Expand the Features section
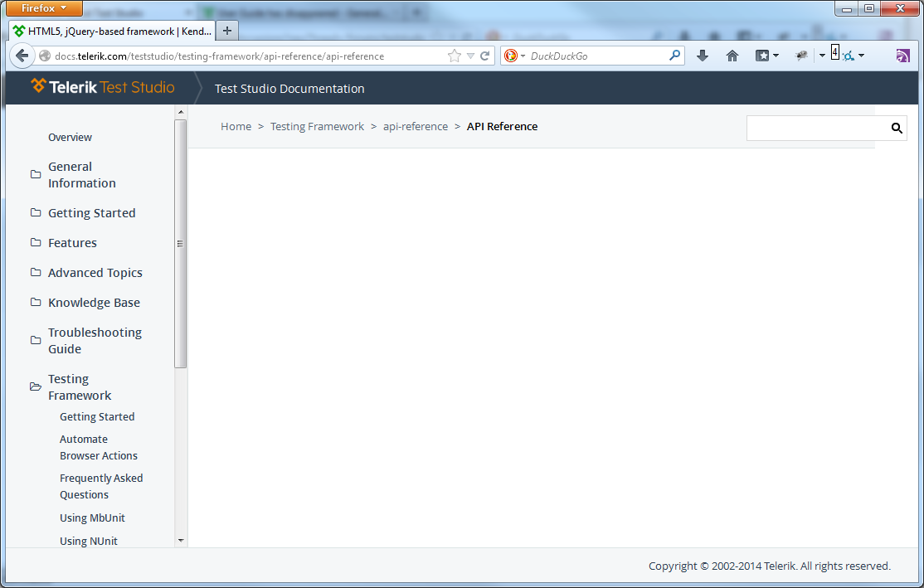Image resolution: width=924 pixels, height=588 pixels. pos(72,243)
